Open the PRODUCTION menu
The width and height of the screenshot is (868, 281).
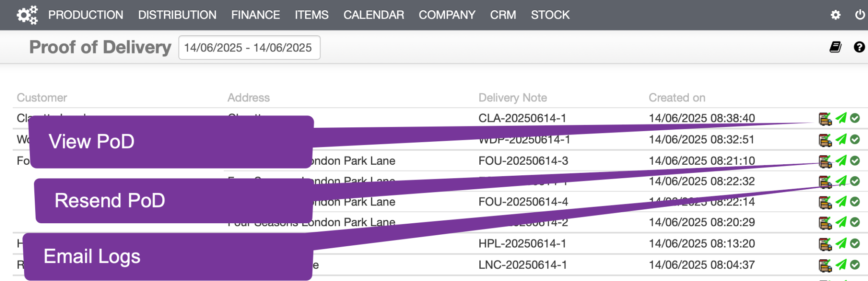pyautogui.click(x=86, y=15)
